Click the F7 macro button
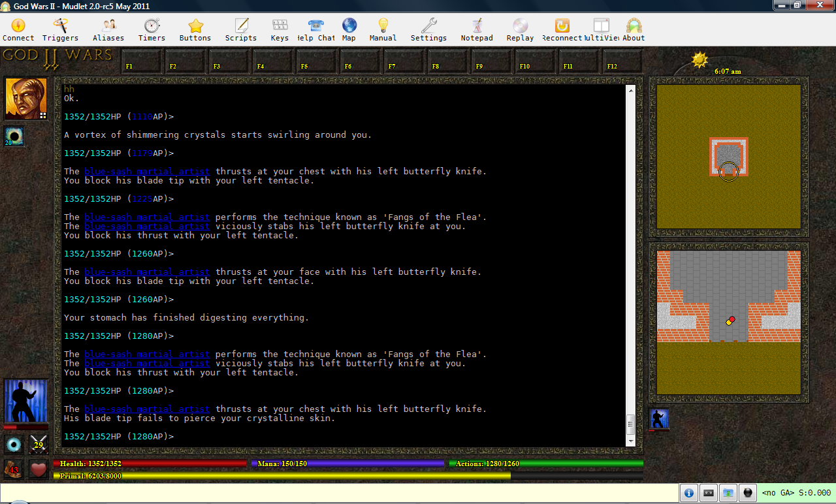The image size is (836, 504). click(x=403, y=62)
